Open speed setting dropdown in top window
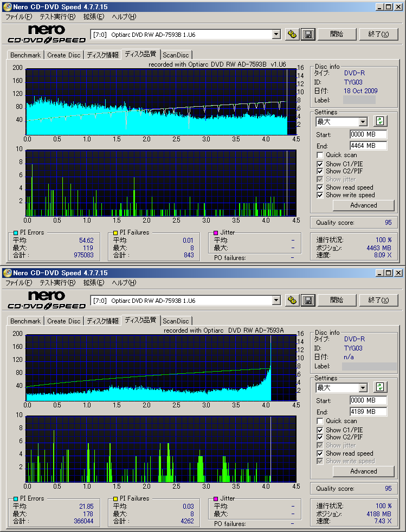Screen dimensions: 406x532 [x=363, y=121]
